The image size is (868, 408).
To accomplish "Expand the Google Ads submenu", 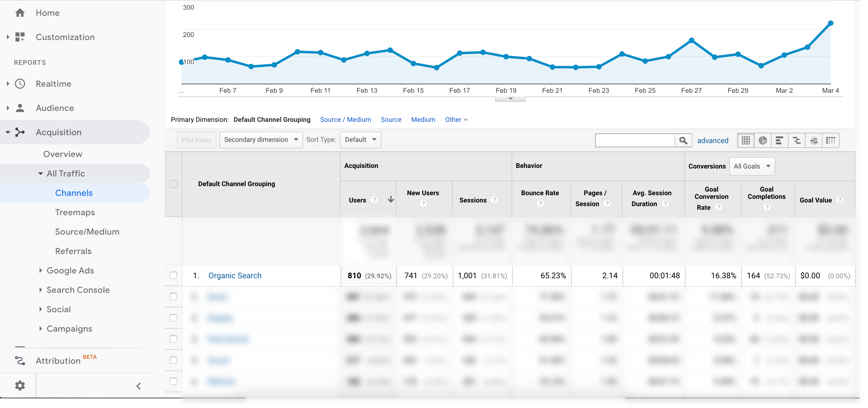I will point(40,270).
